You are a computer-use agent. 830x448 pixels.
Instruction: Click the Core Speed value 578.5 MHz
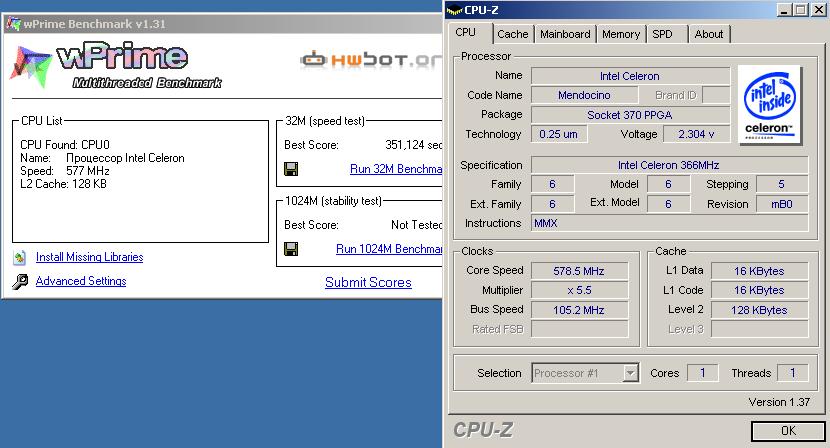(580, 271)
